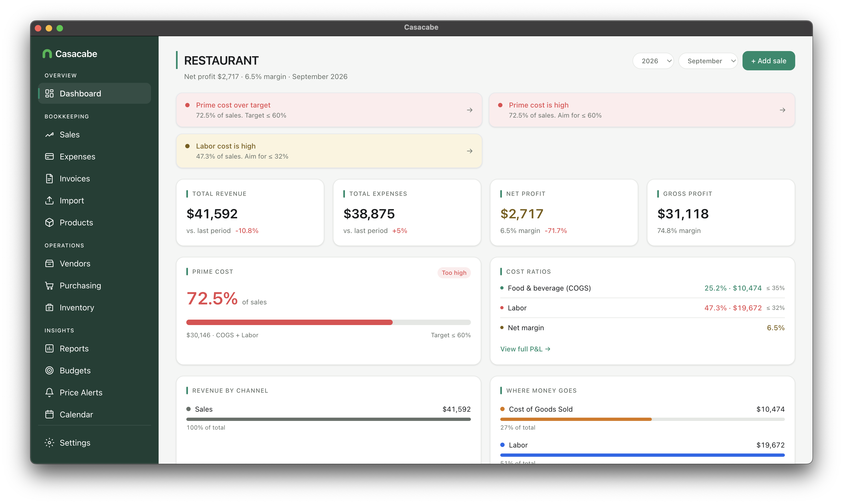Viewport: 843px width, 504px height.
Task: Click the Total Revenue $41,592 card
Action: 250,213
